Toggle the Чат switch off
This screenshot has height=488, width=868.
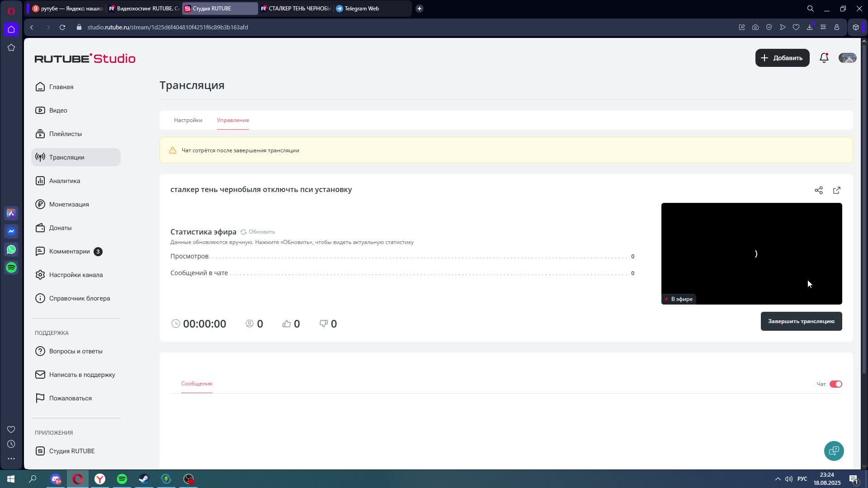(836, 384)
